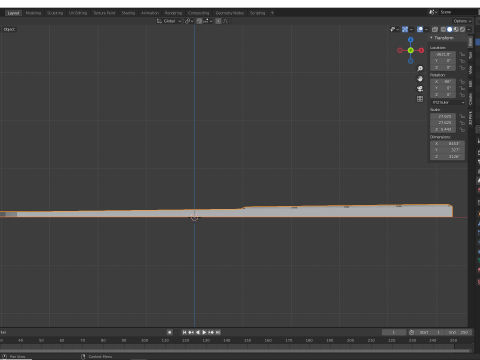Click the Dimensions Z value field
Image resolution: width=480 pixels, height=360 pixels.
click(447, 157)
